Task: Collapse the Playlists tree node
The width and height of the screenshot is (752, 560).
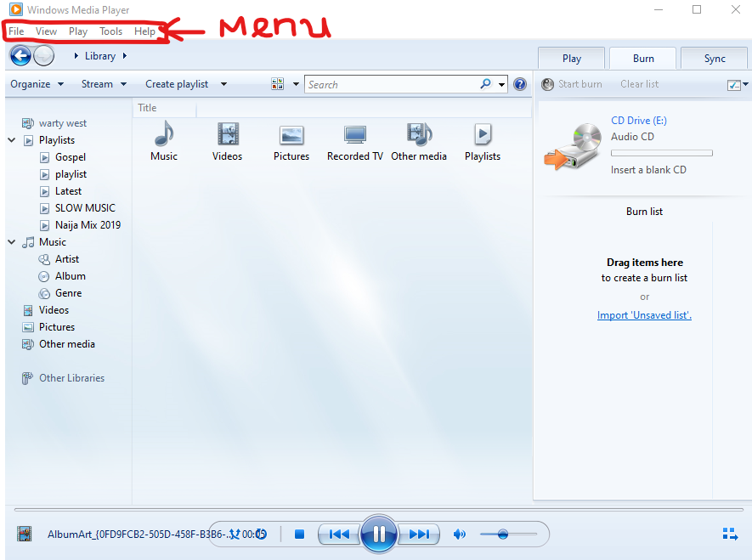Action: tap(12, 140)
